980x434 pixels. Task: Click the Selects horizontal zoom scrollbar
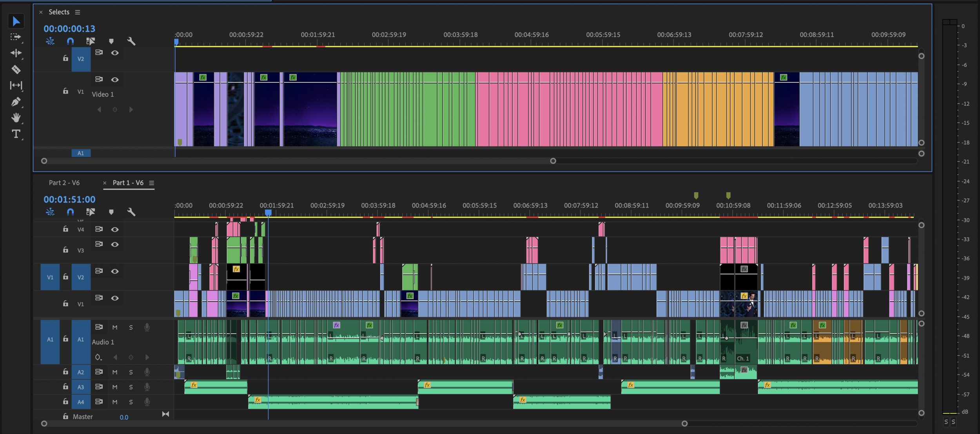pos(298,161)
